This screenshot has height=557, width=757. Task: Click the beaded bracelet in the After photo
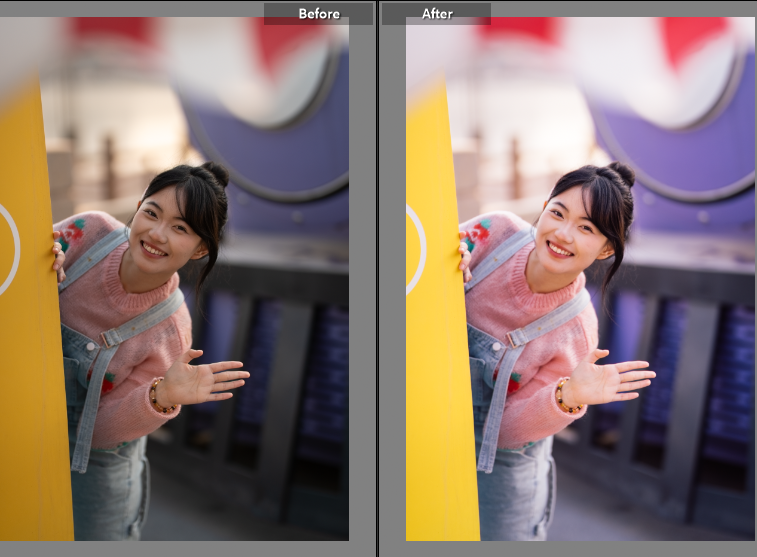click(564, 397)
